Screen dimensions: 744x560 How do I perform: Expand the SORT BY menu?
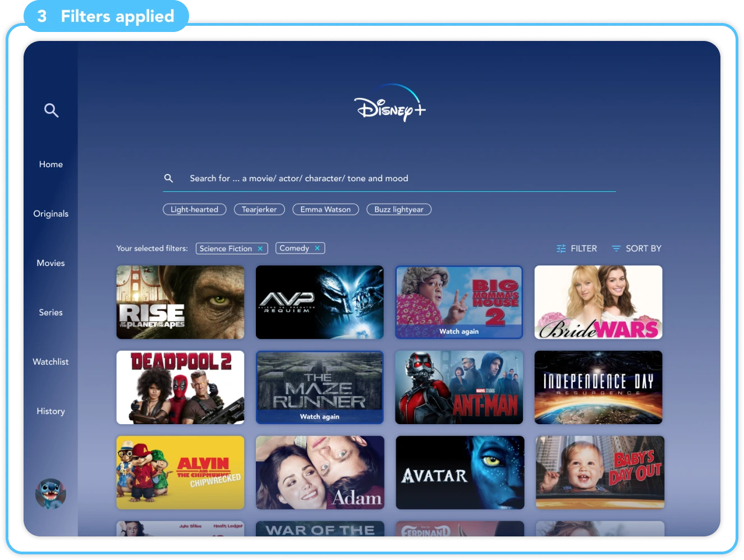[x=636, y=249]
